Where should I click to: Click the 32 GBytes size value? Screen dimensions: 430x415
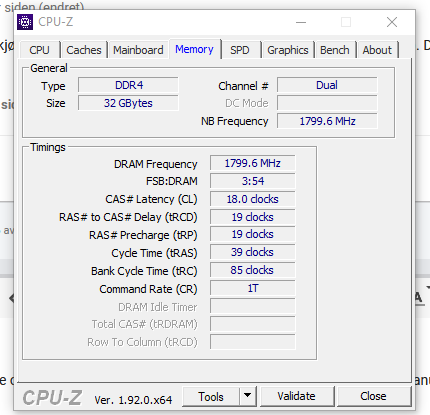(x=128, y=103)
